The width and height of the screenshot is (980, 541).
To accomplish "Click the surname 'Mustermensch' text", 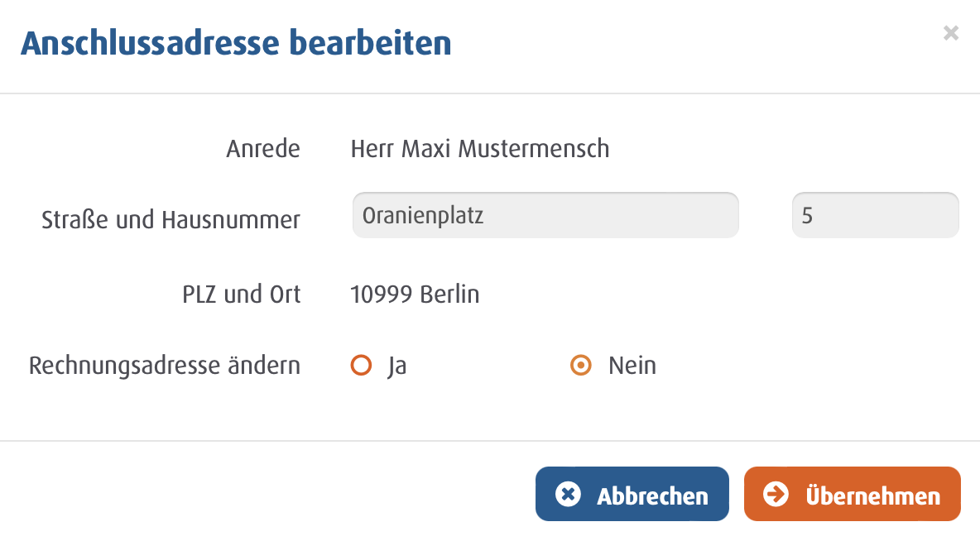I will pos(534,149).
